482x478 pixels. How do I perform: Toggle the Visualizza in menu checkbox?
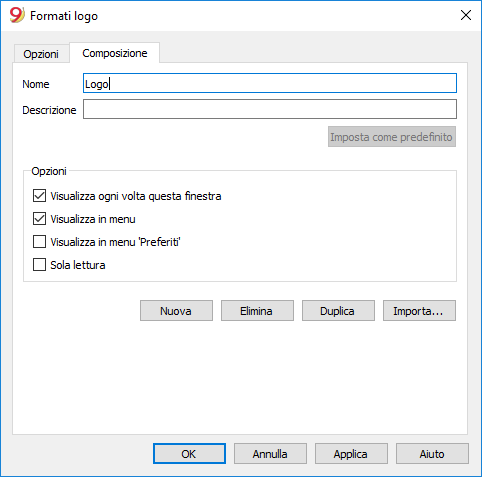pos(39,219)
